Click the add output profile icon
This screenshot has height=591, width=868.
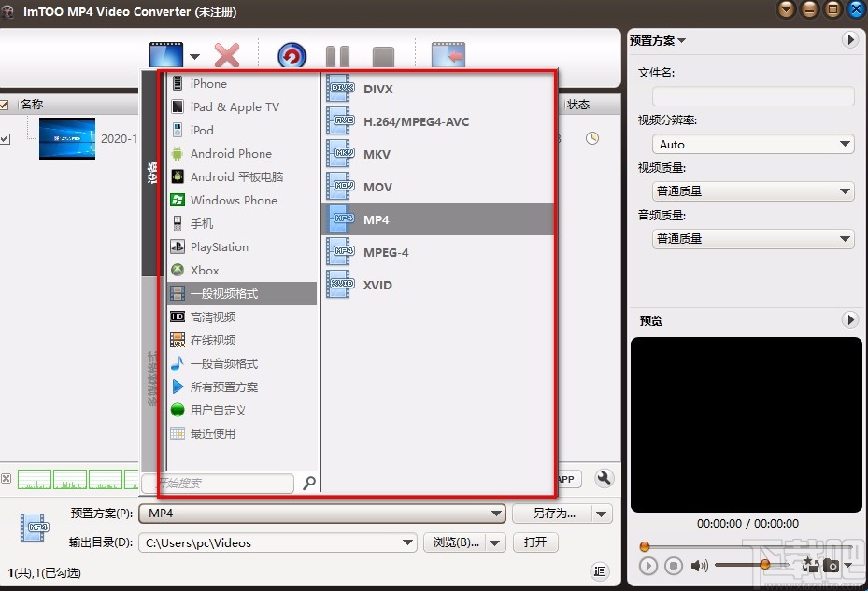point(448,55)
